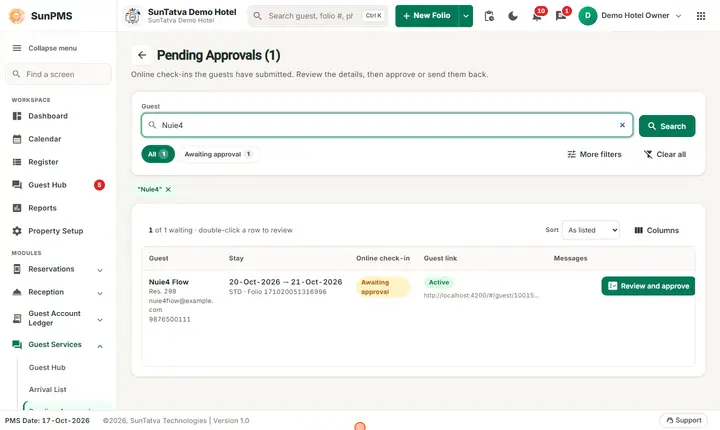
Task: Click Review and approve for Nuie4 Flow
Action: tap(648, 286)
